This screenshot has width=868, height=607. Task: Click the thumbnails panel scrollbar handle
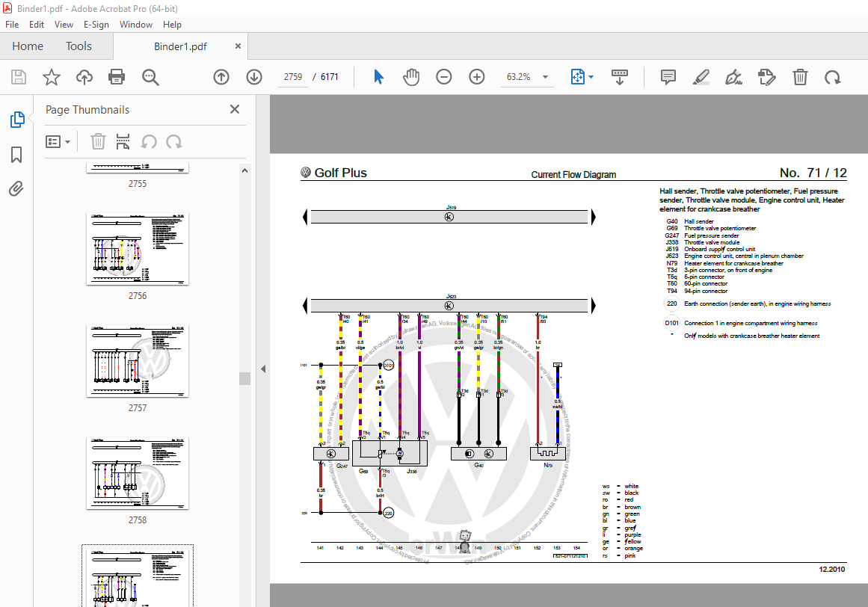244,378
